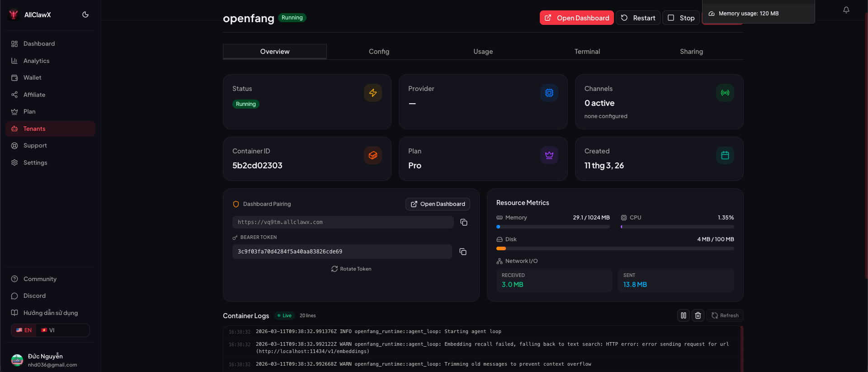Click Rotate Token
Image resolution: width=868 pixels, height=372 pixels.
click(351, 269)
